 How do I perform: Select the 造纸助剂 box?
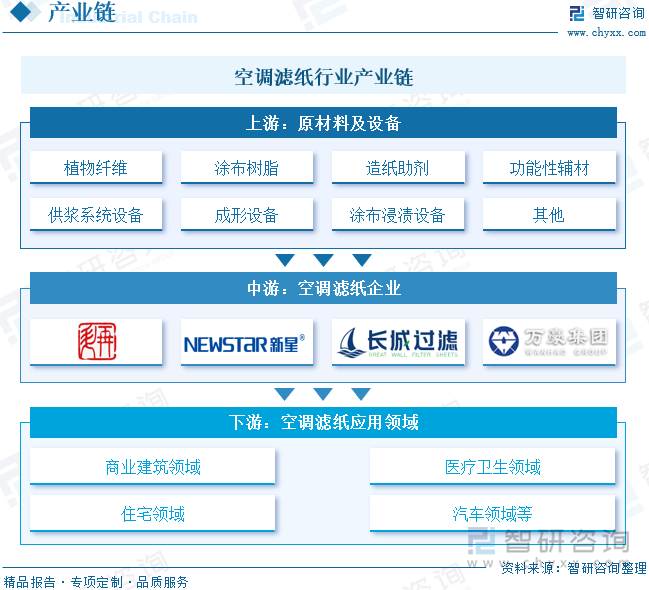tap(398, 168)
